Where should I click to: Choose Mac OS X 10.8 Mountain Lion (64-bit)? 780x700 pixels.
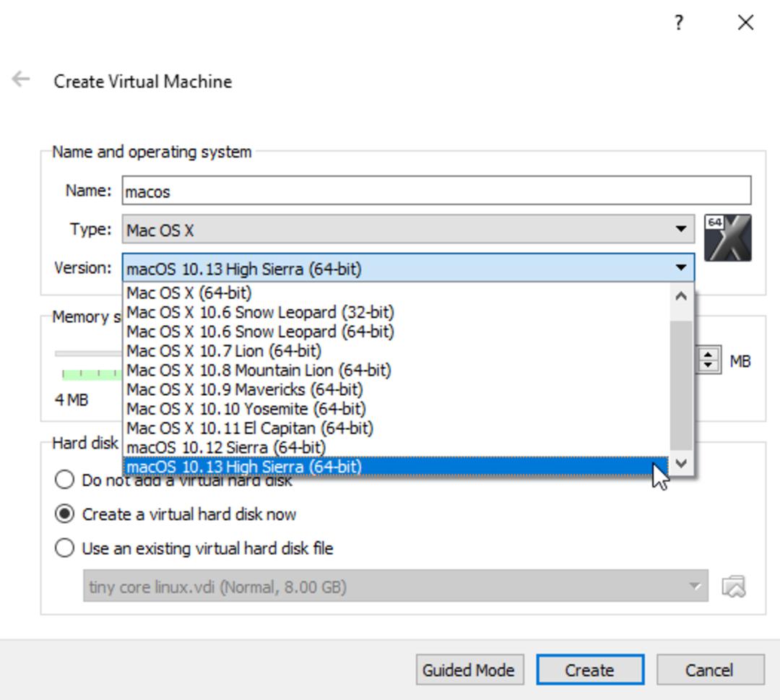point(396,370)
